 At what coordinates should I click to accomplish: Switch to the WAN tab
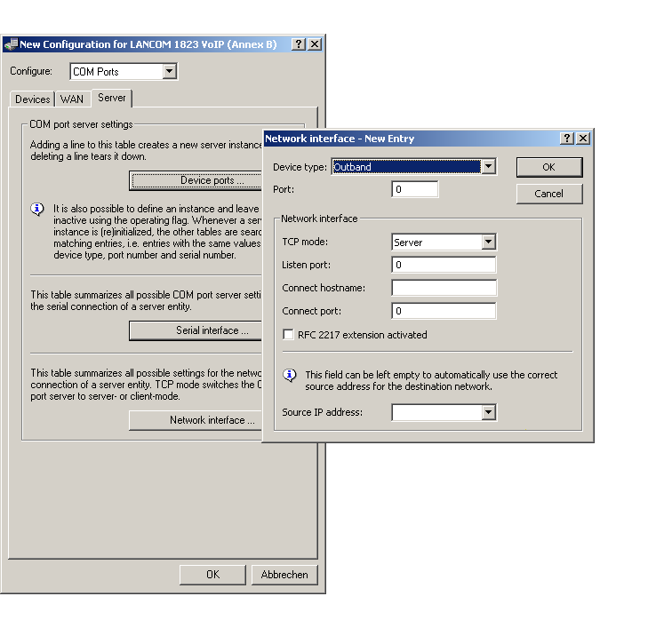pyautogui.click(x=72, y=99)
